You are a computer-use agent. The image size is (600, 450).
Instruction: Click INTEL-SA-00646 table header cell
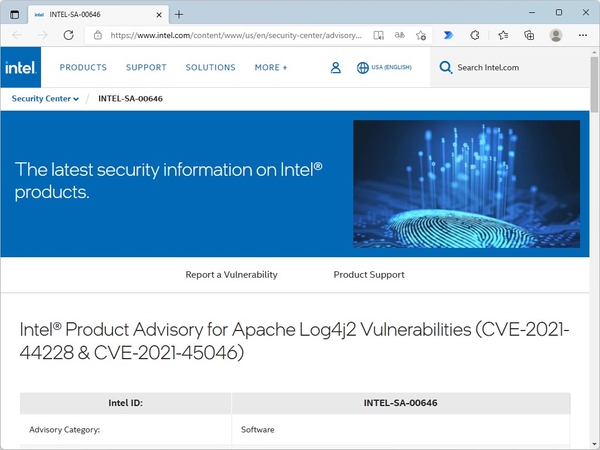(401, 403)
